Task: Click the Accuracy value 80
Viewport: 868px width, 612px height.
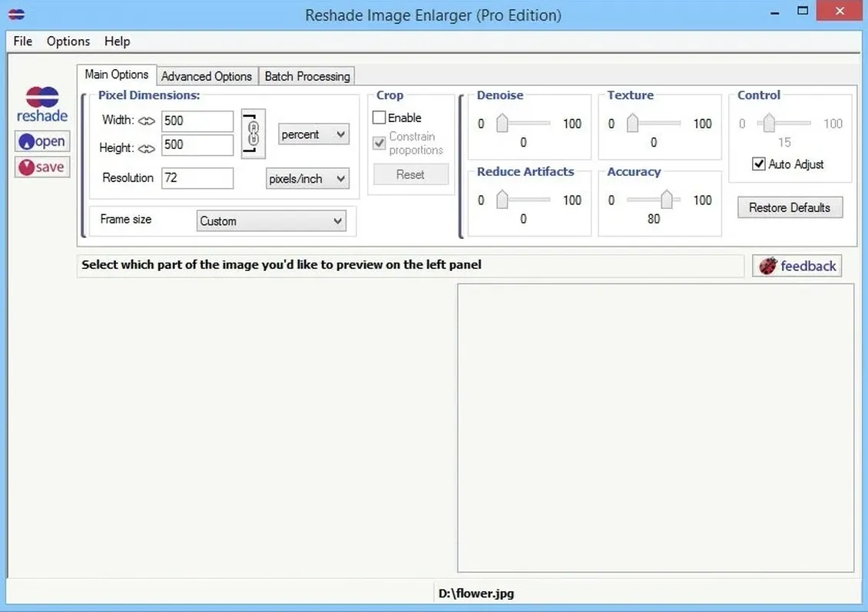Action: coord(654,219)
